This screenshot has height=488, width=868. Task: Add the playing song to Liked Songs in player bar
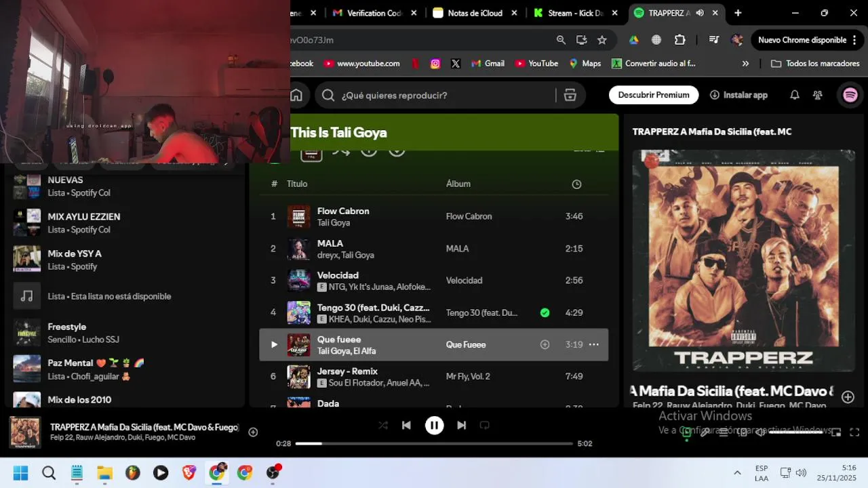pyautogui.click(x=253, y=432)
